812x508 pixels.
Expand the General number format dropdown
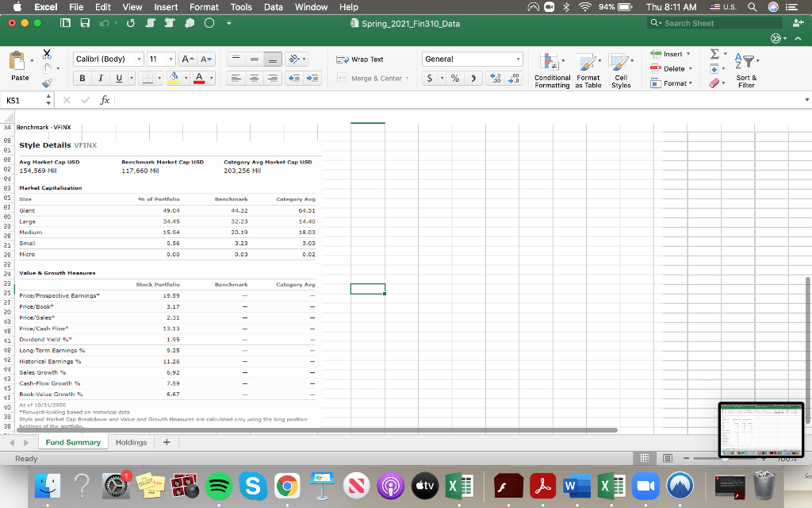(519, 60)
